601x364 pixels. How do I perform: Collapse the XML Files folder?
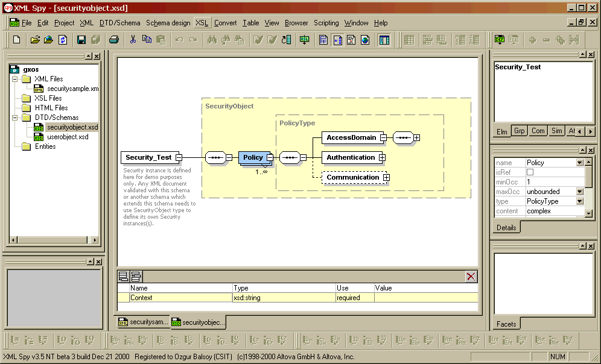tap(15, 79)
